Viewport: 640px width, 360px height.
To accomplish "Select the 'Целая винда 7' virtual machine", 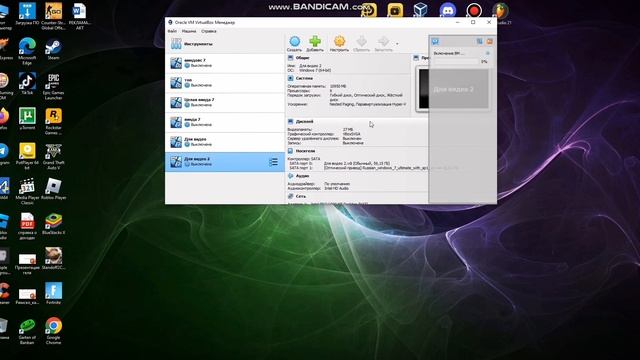I will (x=225, y=102).
